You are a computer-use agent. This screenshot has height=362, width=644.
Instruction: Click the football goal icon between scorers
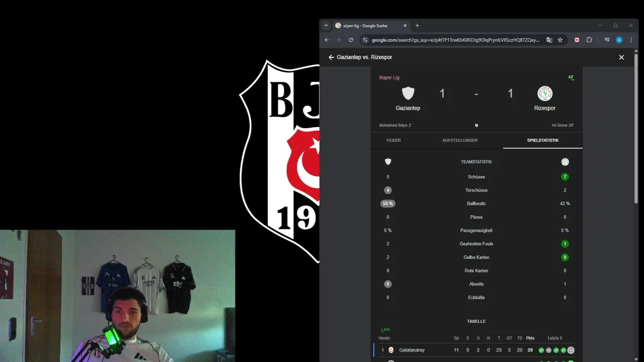pyautogui.click(x=476, y=125)
